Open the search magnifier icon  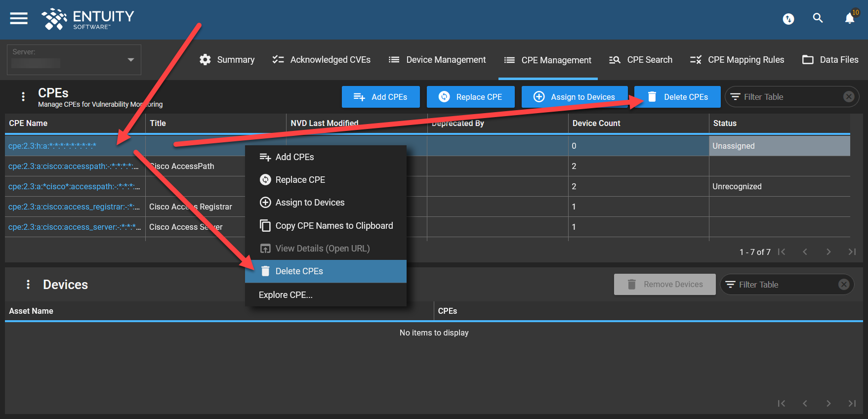[818, 18]
